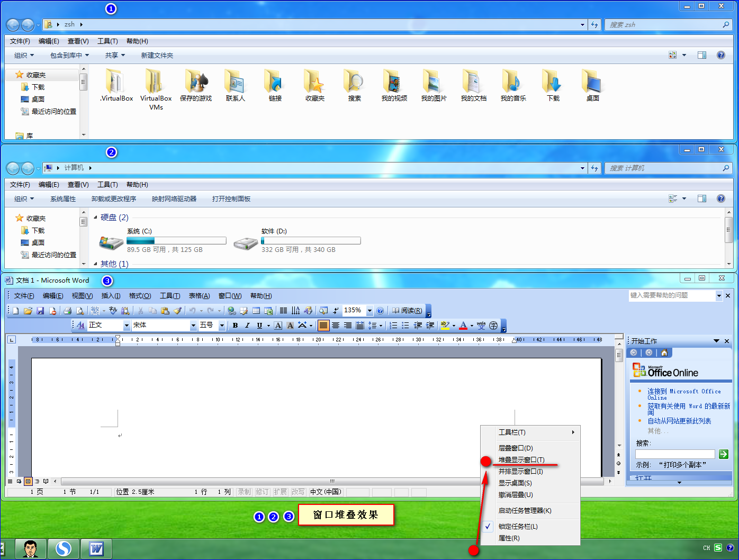Click the 阅读(R) reading mode button

(407, 311)
